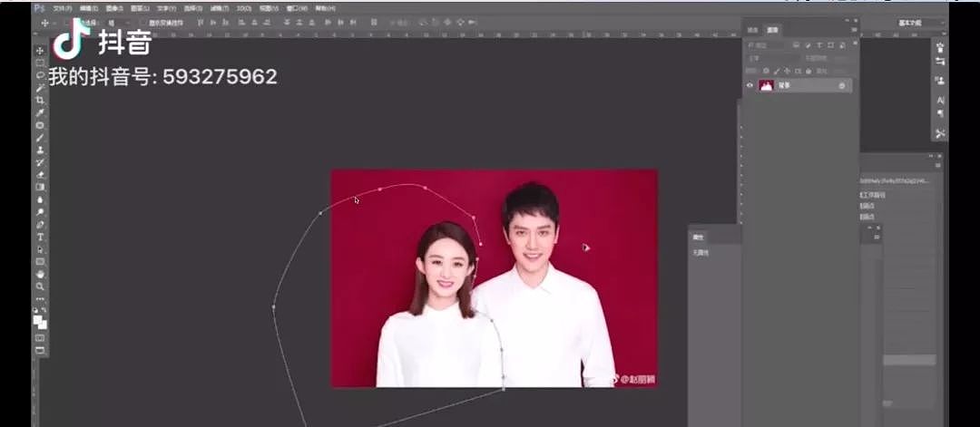Select the Crop tool

40,101
